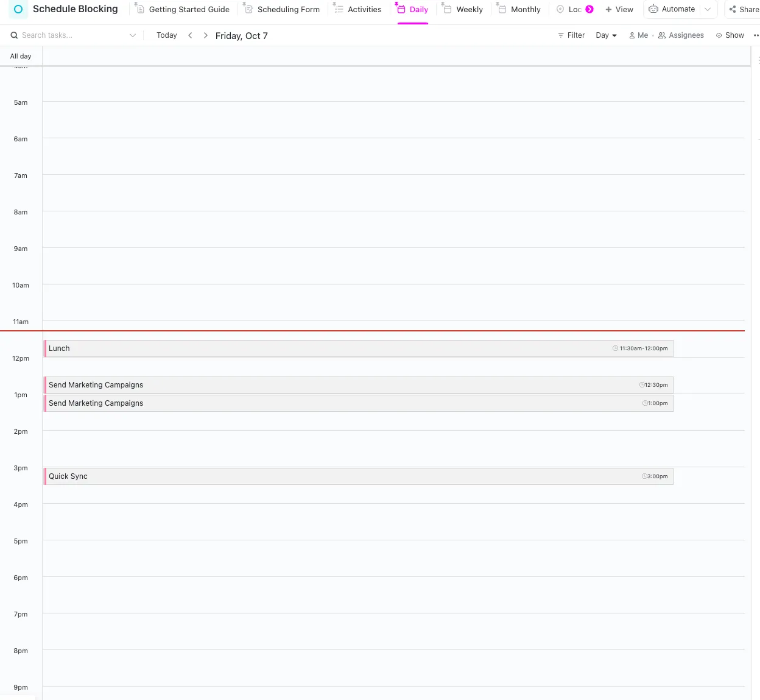Open the Activities list tab
760x700 pixels.
point(358,9)
